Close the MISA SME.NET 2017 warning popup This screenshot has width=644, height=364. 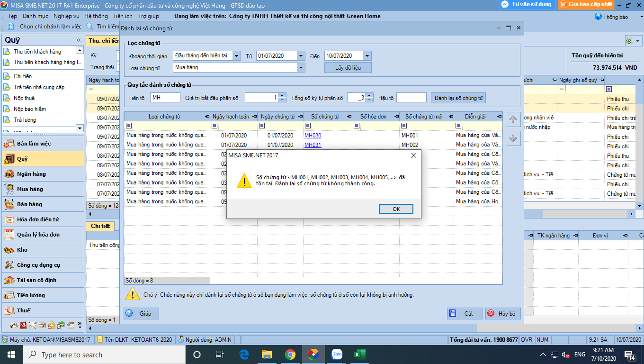[413, 155]
